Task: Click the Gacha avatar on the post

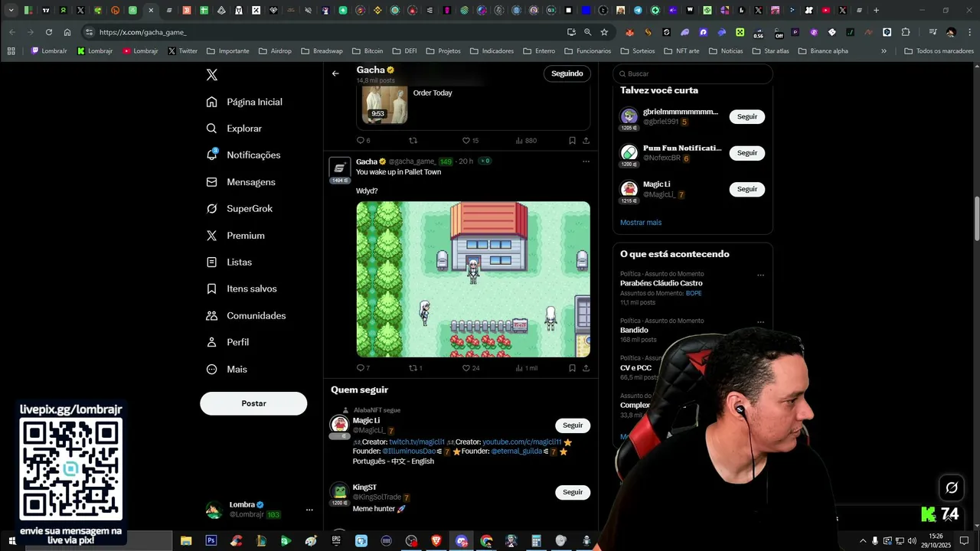Action: coord(340,168)
